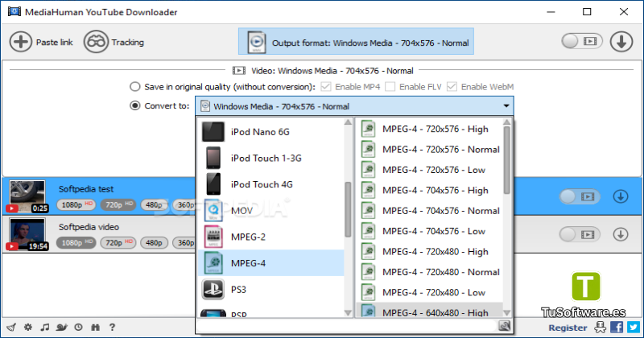Click the Softpedia video thumbnail

tap(27, 234)
